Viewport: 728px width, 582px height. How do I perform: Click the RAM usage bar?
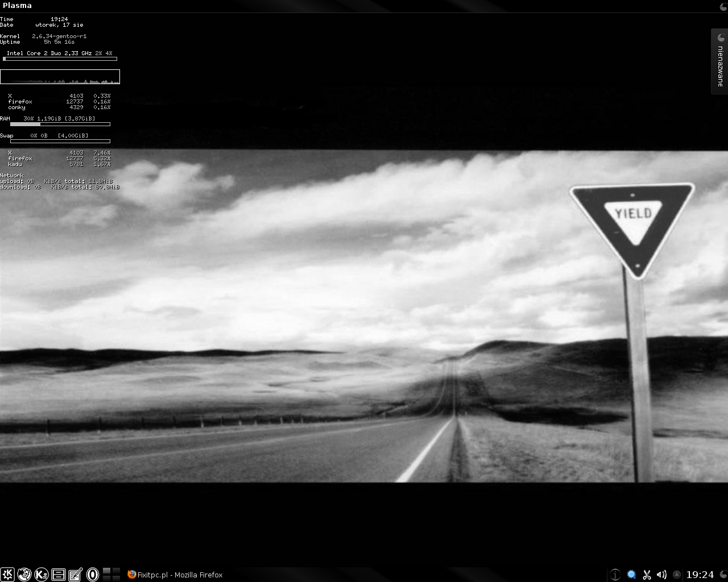pos(60,124)
